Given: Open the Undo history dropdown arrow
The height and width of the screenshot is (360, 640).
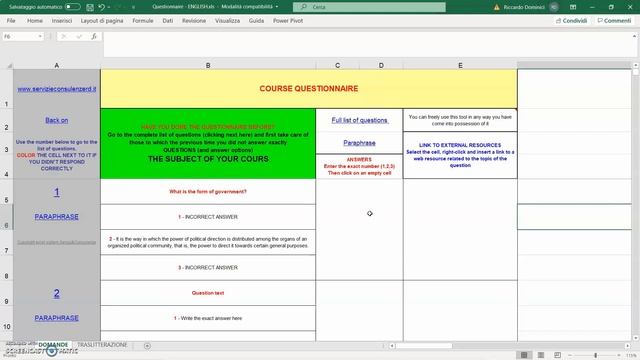Looking at the screenshot, I should tap(109, 7).
